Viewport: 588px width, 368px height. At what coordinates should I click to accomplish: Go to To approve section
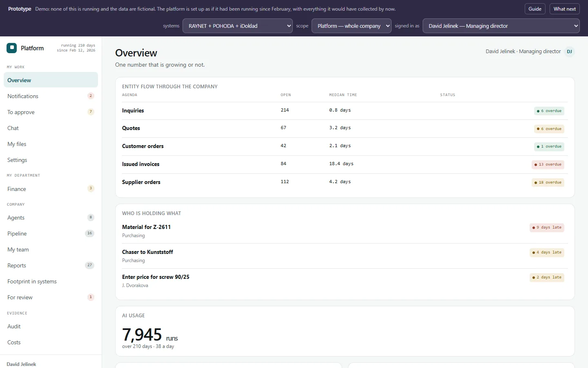click(x=51, y=112)
